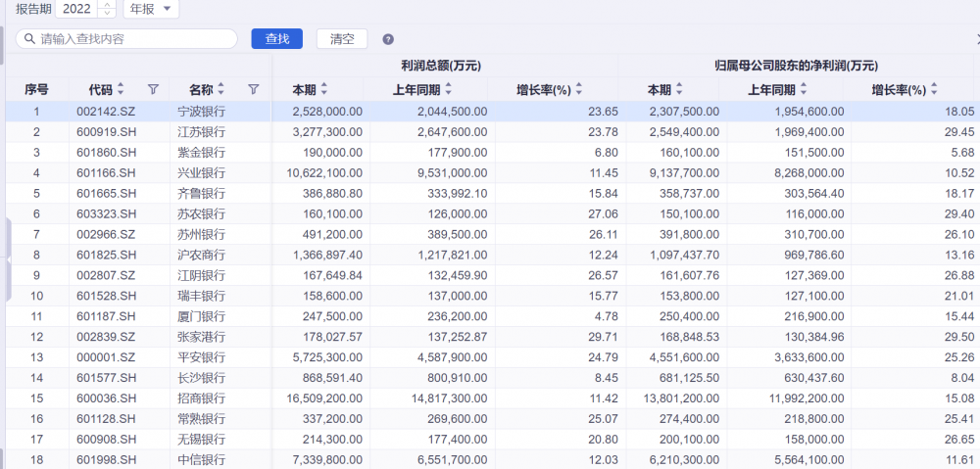Viewport: 980px width, 469px height.
Task: Sort by 代码 column arrows
Action: 121,89
